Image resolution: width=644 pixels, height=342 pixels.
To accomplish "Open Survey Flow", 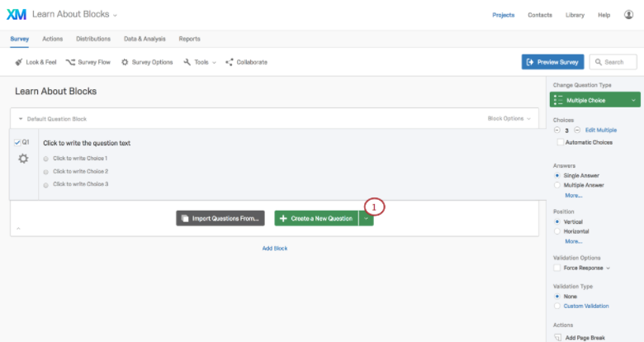I will [88, 62].
